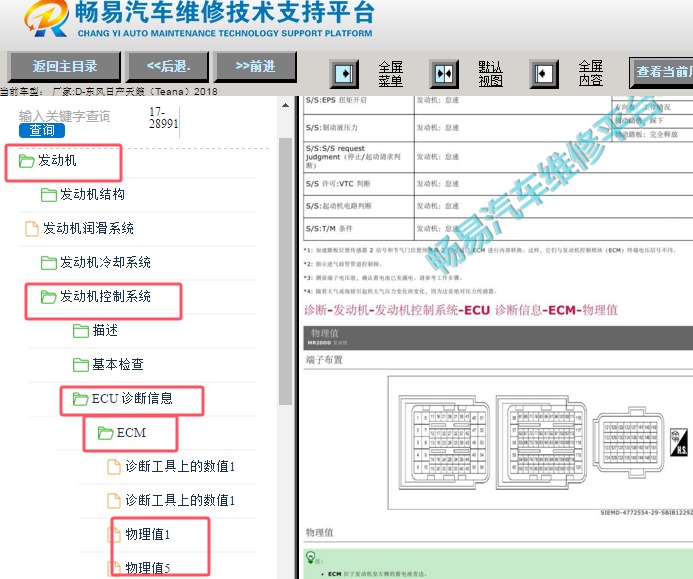Expand the 描述 folder icon
The height and width of the screenshot is (579, 693).
click(x=81, y=331)
